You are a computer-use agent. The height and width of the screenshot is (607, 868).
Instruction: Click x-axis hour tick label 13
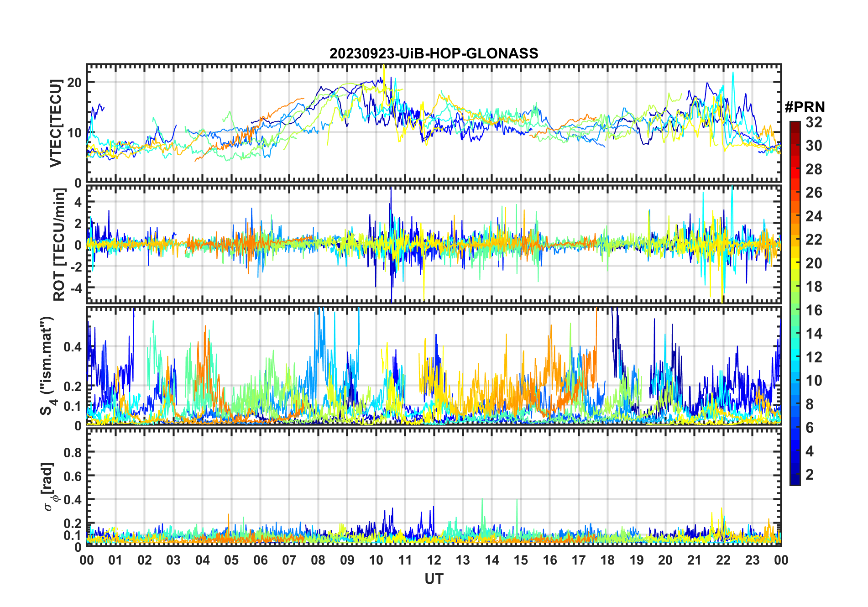pyautogui.click(x=463, y=560)
